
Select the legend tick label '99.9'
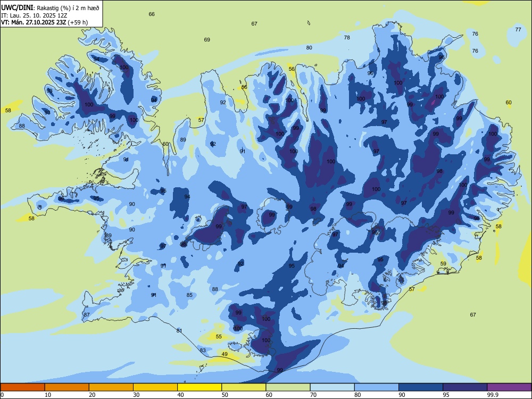(493, 395)
